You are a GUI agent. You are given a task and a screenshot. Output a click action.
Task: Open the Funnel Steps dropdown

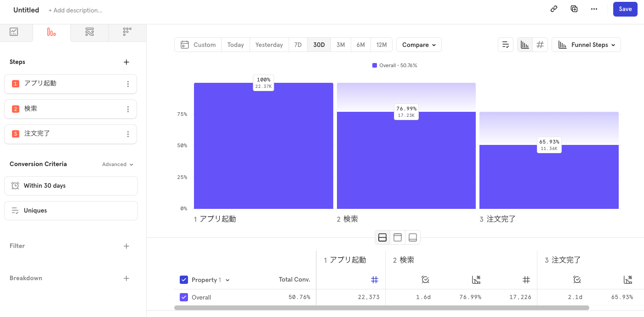pos(586,44)
